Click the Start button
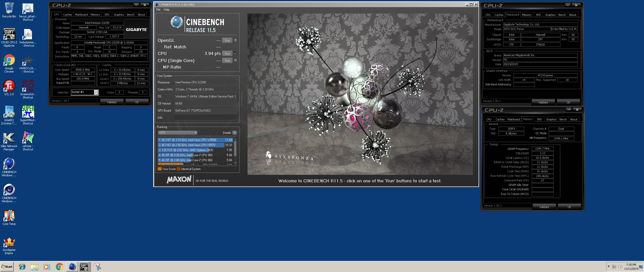 click(x=7, y=267)
